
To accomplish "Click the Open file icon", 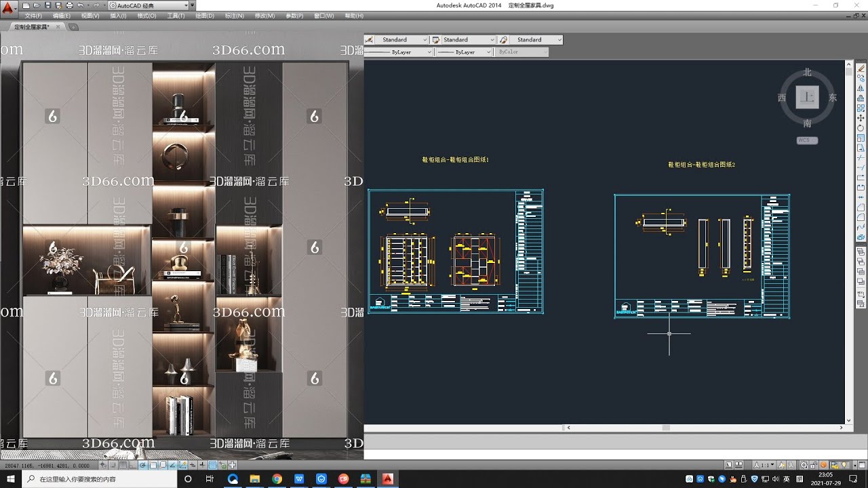I will [37, 5].
